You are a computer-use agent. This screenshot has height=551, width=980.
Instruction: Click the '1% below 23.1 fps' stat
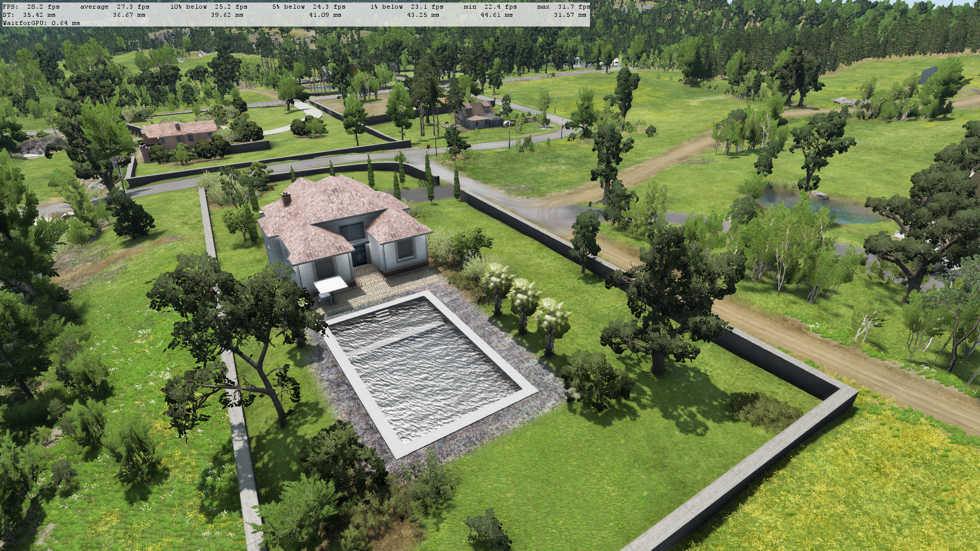(407, 7)
